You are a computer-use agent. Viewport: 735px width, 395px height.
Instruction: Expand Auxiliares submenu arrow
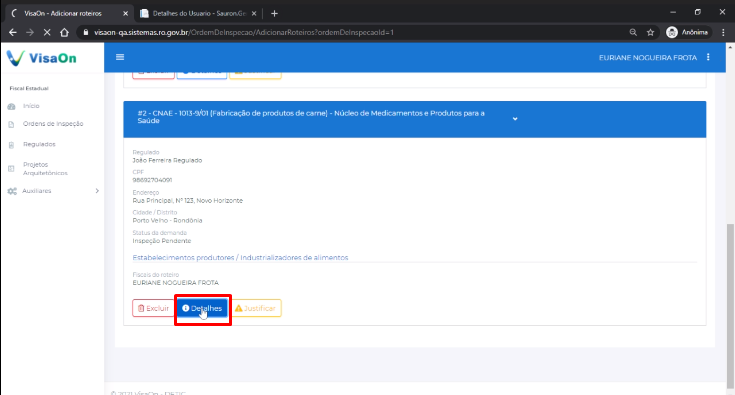click(97, 191)
